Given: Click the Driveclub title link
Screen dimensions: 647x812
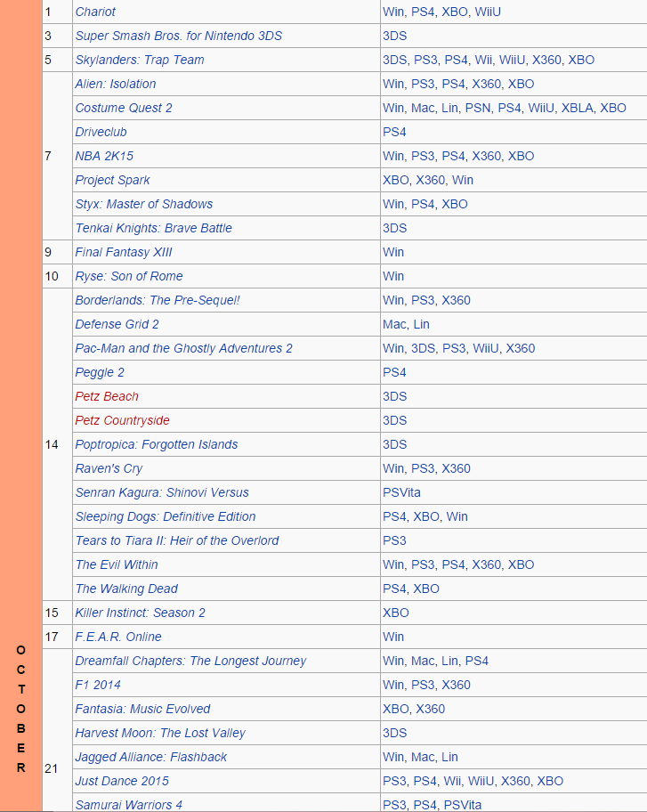Looking at the screenshot, I should (101, 132).
